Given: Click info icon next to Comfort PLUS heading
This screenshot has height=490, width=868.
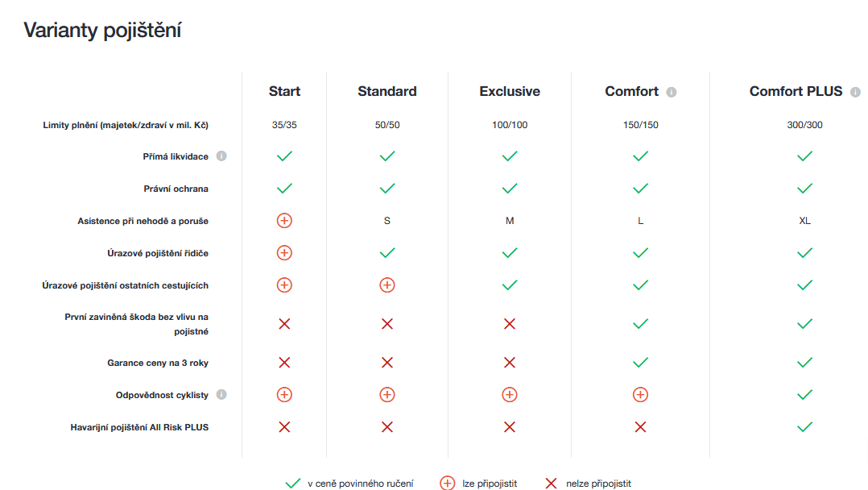Looking at the screenshot, I should 855,92.
